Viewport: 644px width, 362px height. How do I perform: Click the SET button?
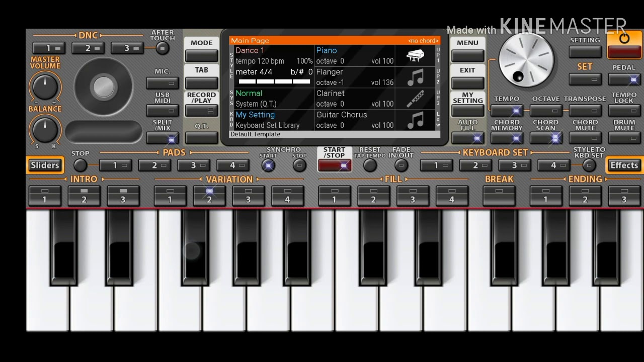tap(585, 79)
